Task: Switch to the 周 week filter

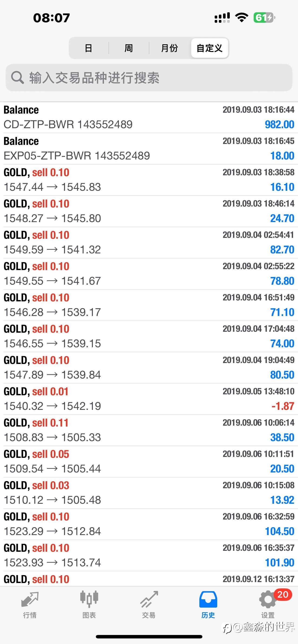Action: point(129,48)
